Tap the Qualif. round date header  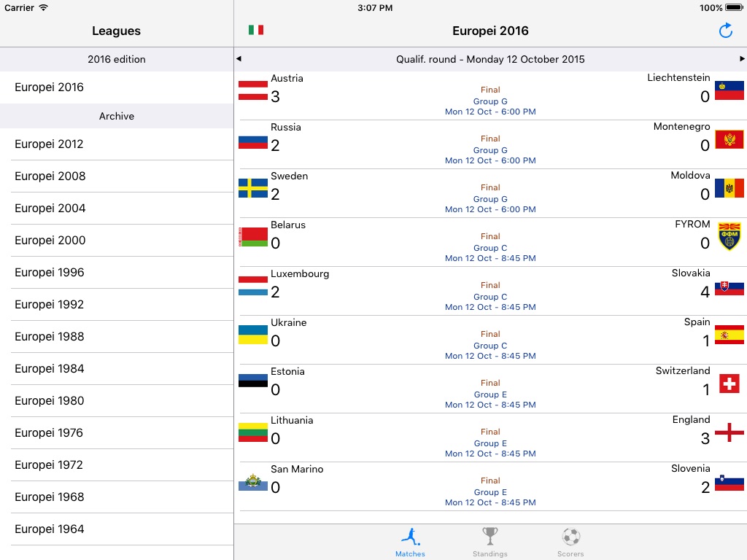tap(490, 59)
